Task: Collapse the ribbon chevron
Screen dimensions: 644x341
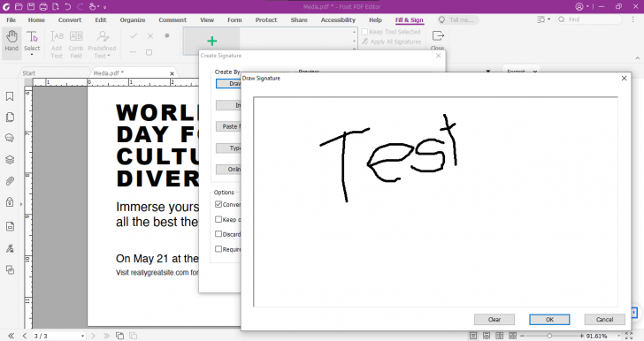Action: 638,58
